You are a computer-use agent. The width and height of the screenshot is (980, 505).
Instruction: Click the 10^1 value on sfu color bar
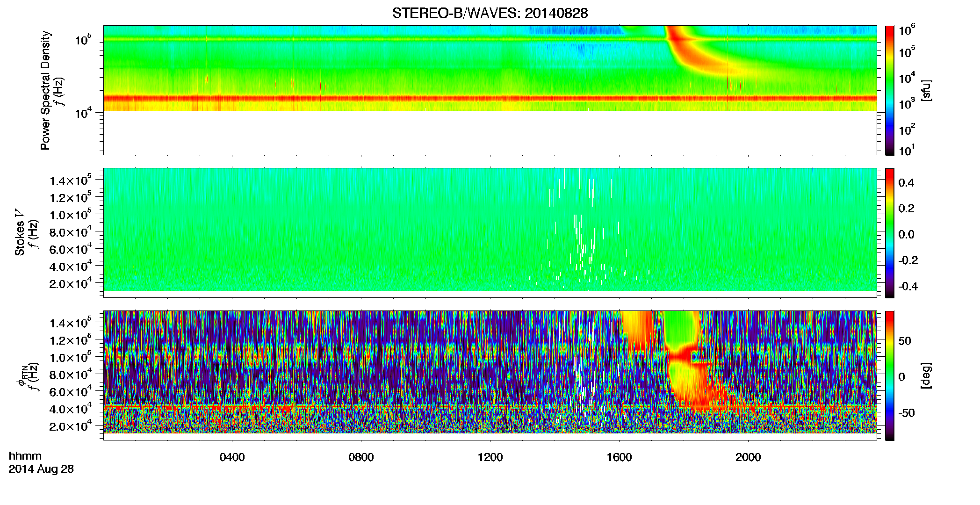907,150
